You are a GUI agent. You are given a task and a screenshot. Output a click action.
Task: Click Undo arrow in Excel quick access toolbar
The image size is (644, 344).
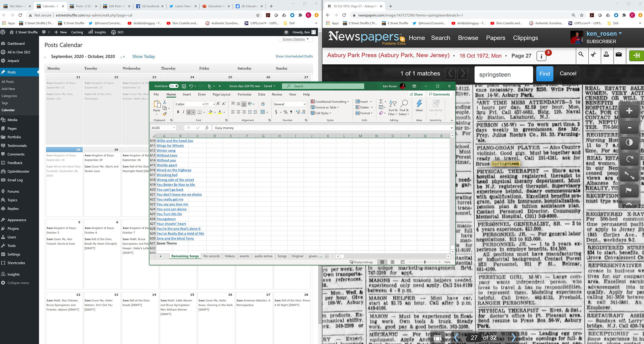click(x=191, y=86)
